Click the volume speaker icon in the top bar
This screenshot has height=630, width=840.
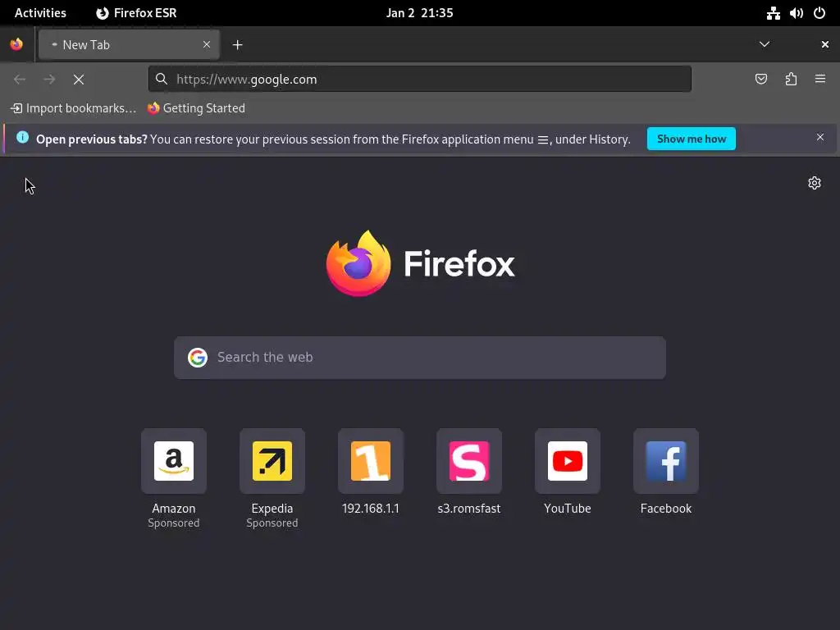pyautogui.click(x=796, y=13)
